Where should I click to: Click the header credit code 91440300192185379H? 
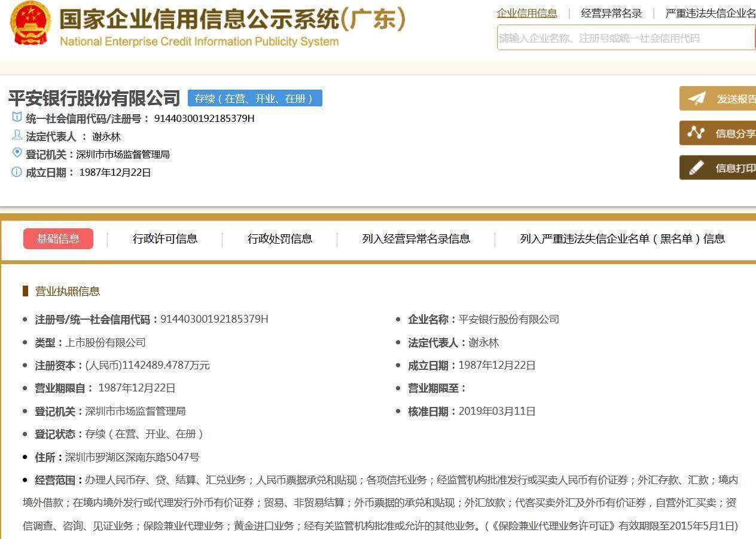(205, 118)
